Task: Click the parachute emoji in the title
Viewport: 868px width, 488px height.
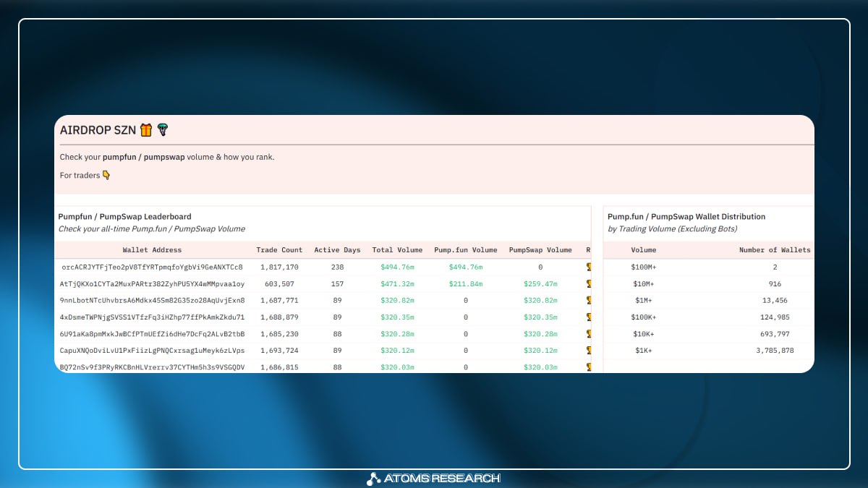Action: pos(162,130)
